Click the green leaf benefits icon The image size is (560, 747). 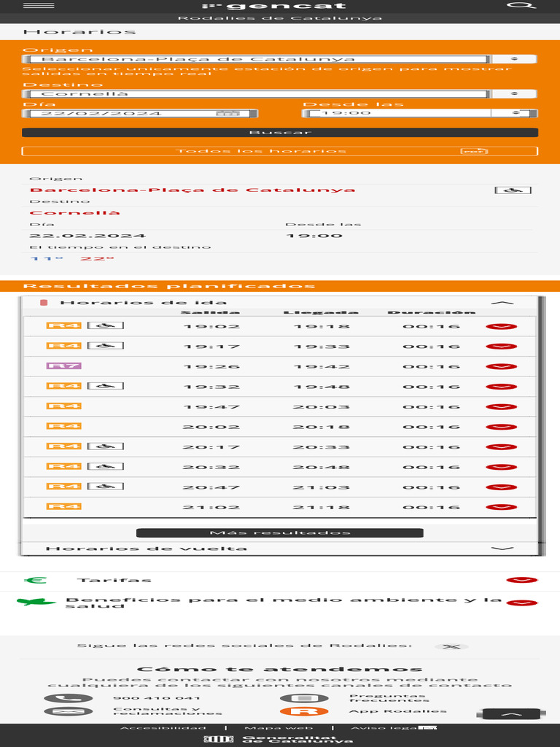point(36,602)
